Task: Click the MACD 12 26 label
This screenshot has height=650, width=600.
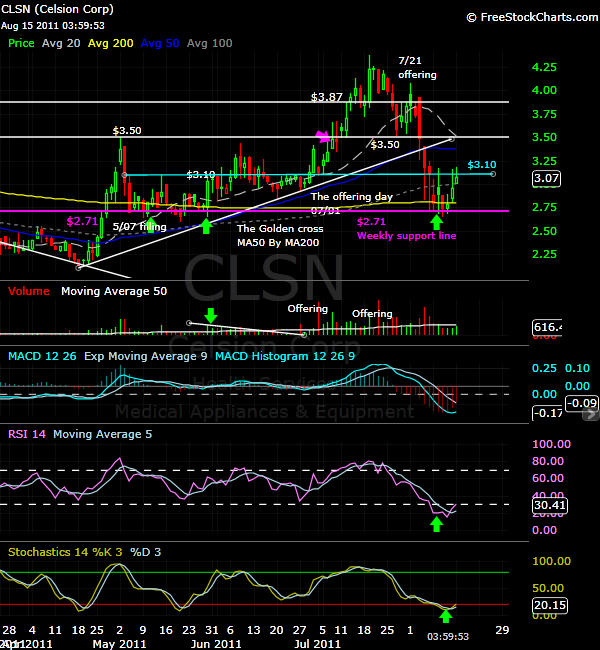Action: 42,356
